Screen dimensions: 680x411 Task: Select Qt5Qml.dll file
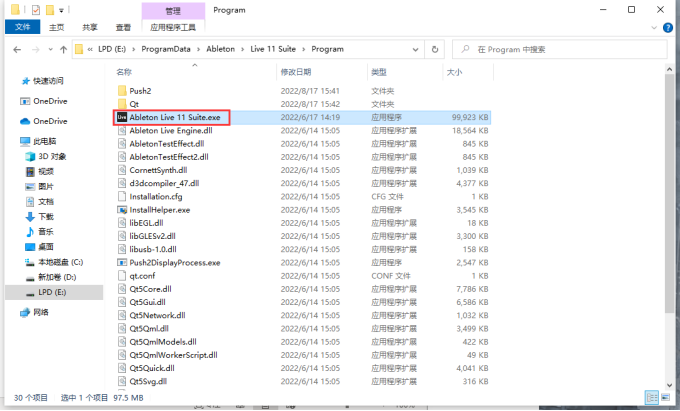pyautogui.click(x=149, y=329)
